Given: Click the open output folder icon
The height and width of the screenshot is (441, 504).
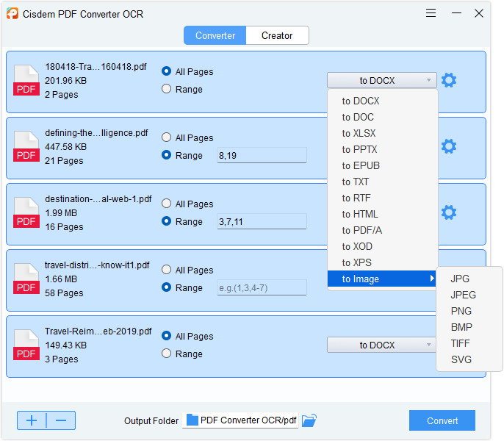Looking at the screenshot, I should point(309,420).
